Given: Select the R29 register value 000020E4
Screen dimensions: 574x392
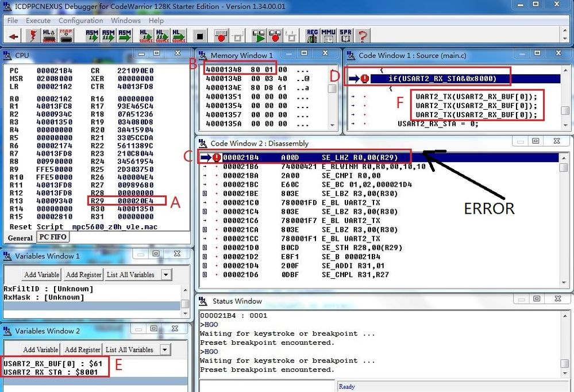Looking at the screenshot, I should coord(136,201).
